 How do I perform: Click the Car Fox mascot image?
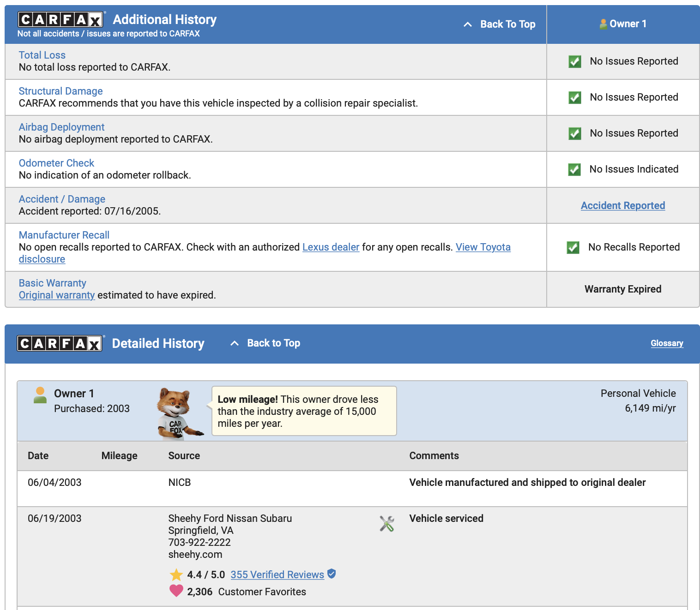179,413
